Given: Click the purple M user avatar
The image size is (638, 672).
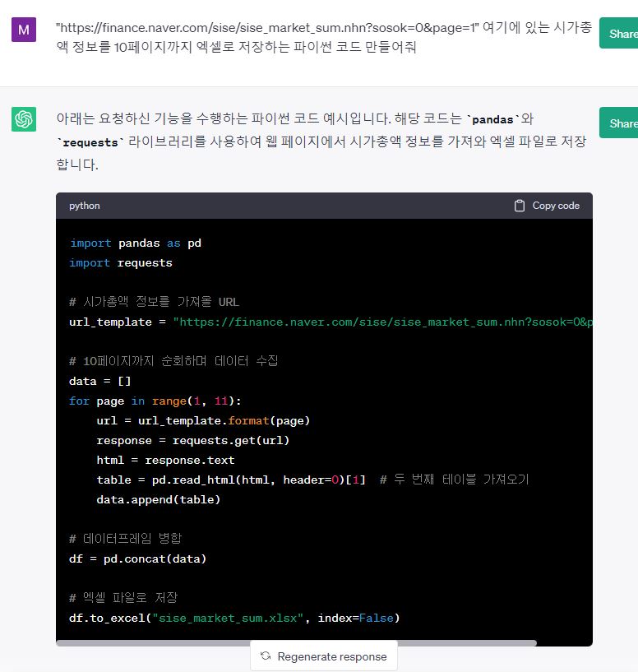Looking at the screenshot, I should pyautogui.click(x=24, y=30).
